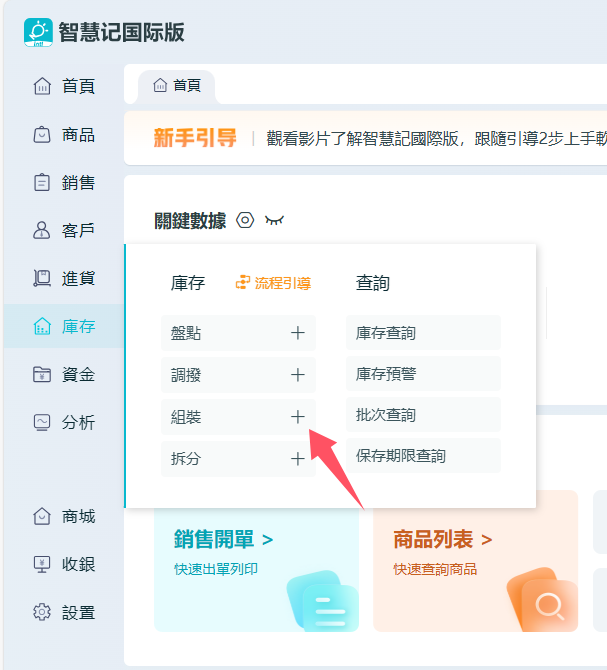The height and width of the screenshot is (670, 607).
Task: Click the 客戶 sidebar icon
Action: click(x=42, y=230)
